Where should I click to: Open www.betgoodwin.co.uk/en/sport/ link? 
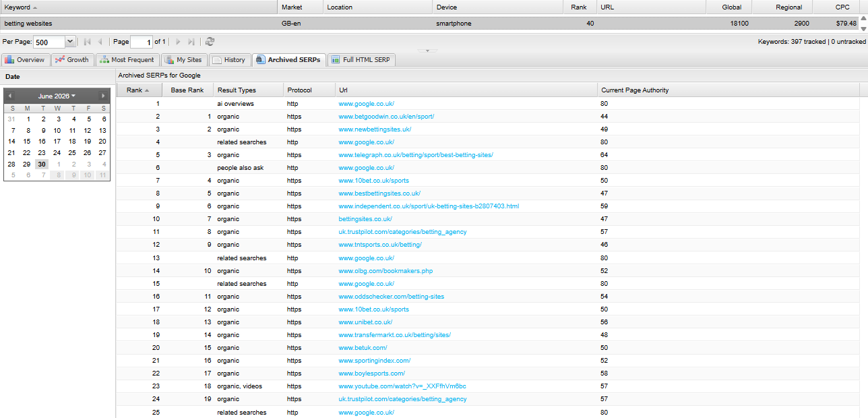[386, 117]
